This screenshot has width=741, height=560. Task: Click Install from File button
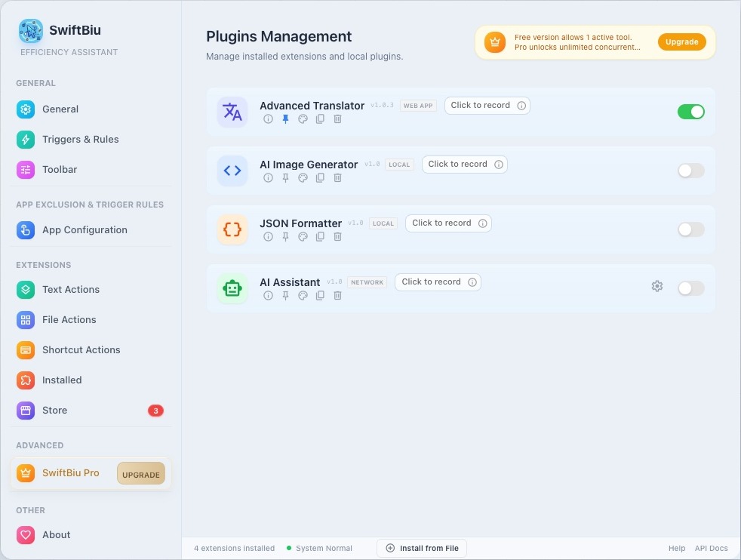(x=422, y=548)
